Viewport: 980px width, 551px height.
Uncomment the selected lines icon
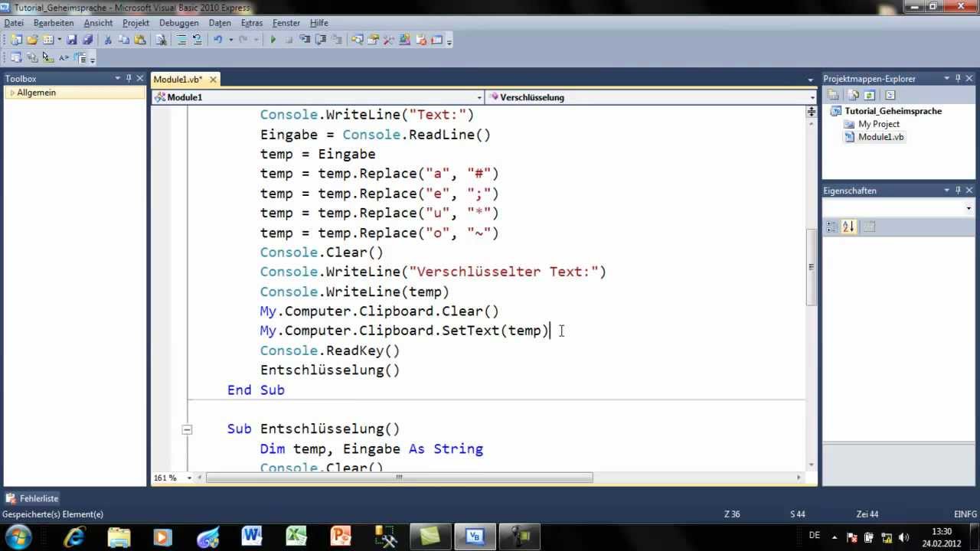(x=197, y=40)
